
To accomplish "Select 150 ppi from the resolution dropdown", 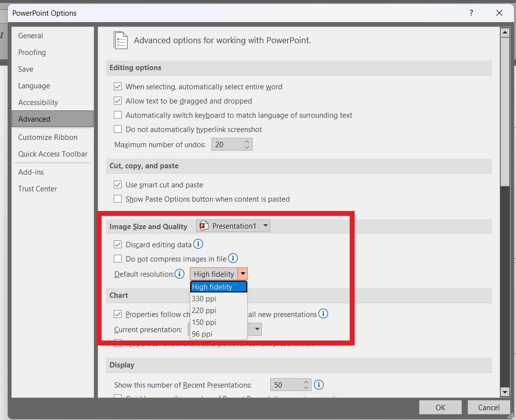I will [x=204, y=322].
